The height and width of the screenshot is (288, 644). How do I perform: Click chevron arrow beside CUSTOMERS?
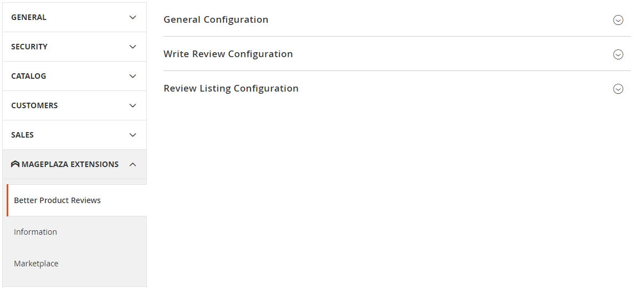click(132, 105)
